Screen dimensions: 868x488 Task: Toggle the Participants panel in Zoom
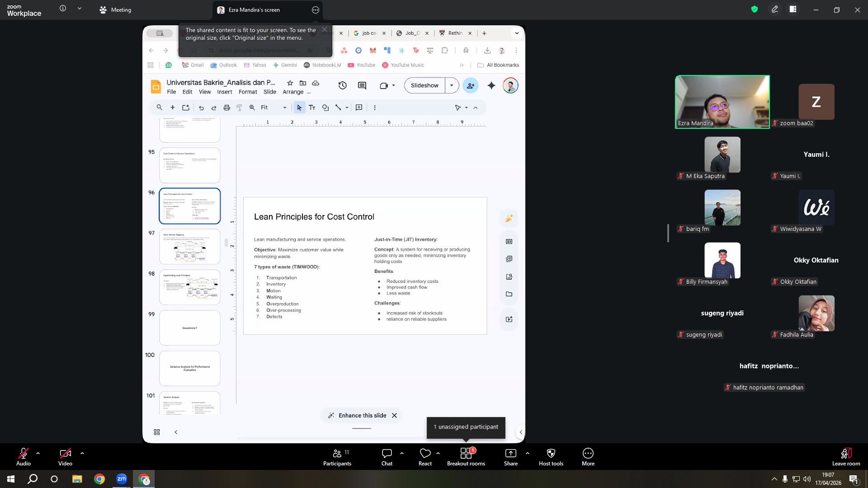coord(337,457)
